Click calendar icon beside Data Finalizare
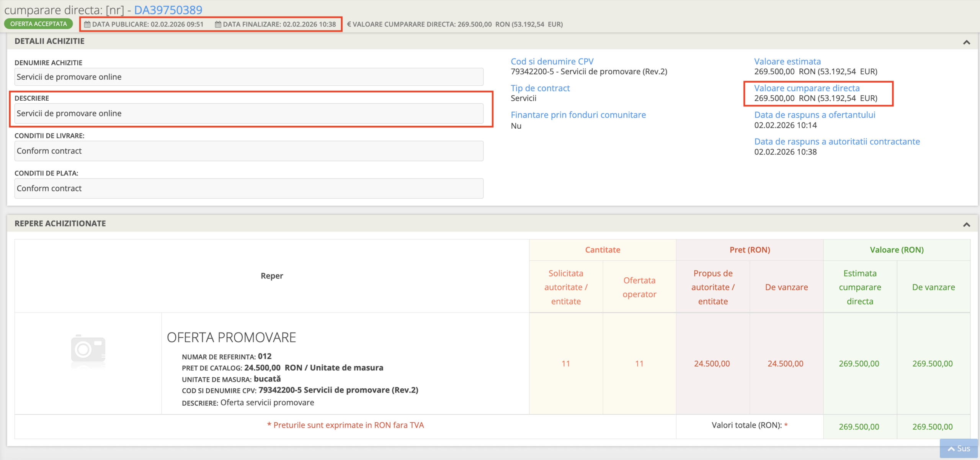This screenshot has width=980, height=460. pyautogui.click(x=218, y=25)
